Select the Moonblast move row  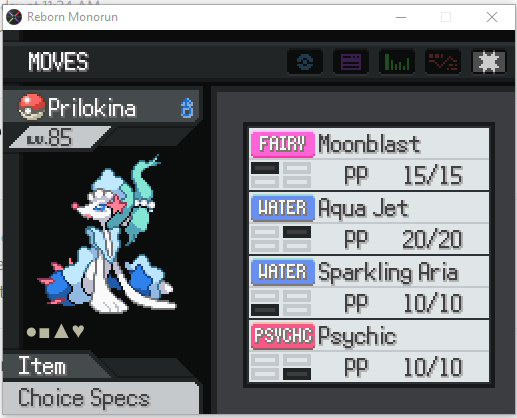coord(369,159)
